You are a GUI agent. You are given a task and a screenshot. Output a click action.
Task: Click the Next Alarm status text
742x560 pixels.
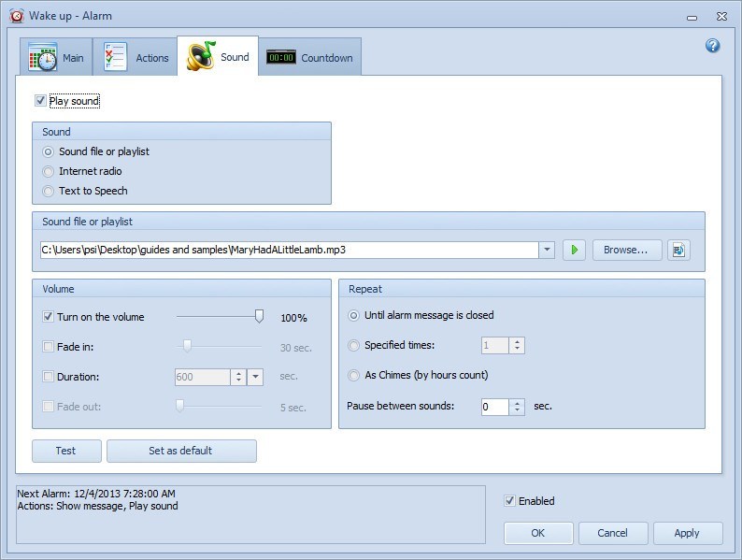96,494
